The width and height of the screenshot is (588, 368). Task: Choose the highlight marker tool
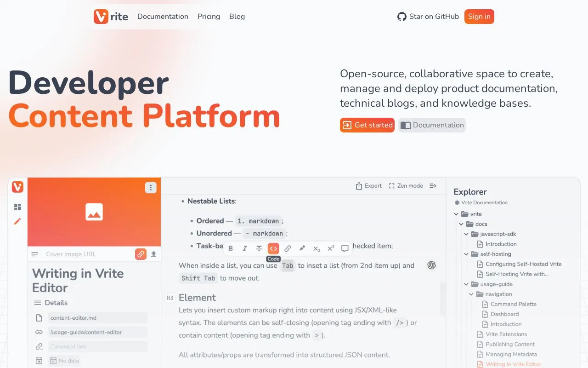tap(302, 248)
